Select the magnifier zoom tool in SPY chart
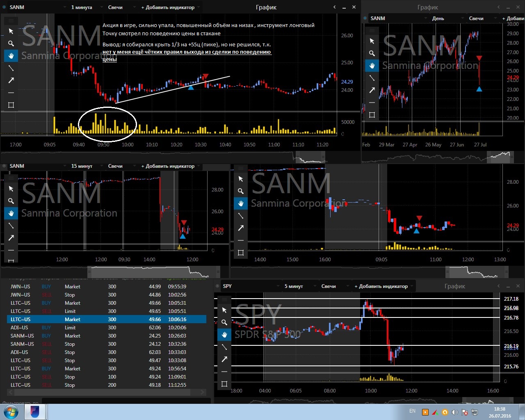The image size is (525, 420). 224,322
